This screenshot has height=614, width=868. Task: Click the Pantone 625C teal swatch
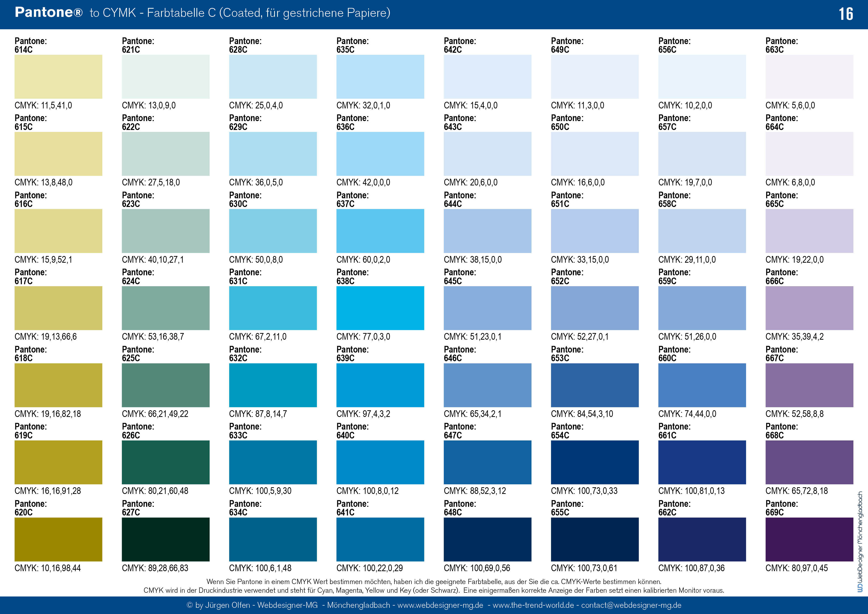pos(166,385)
